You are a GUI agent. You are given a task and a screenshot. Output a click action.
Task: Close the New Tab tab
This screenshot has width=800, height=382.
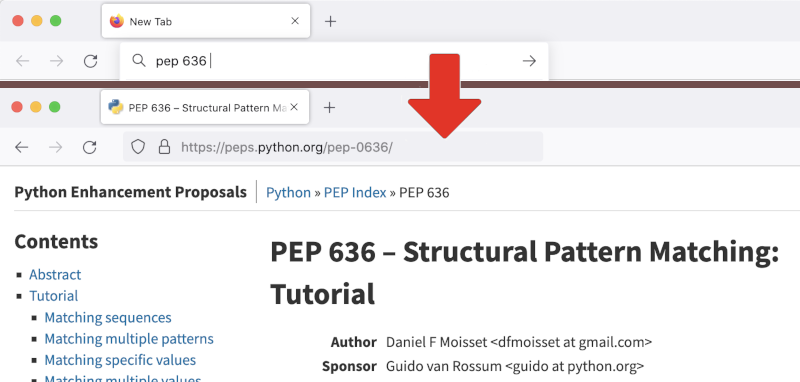(x=295, y=21)
